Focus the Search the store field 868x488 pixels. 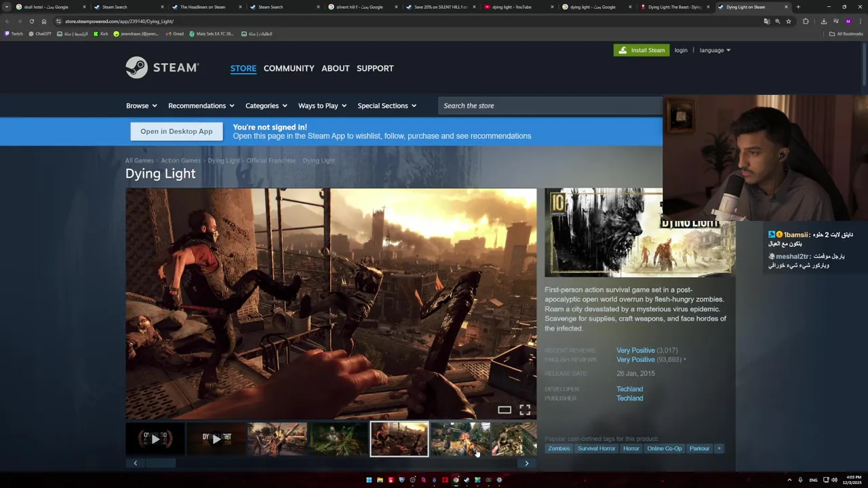pos(550,106)
